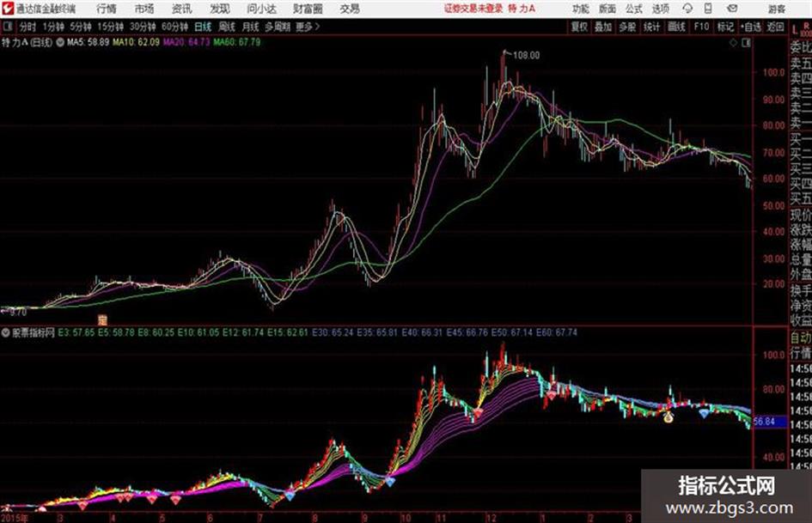Open the 选项 menu
812x523 pixels.
pos(661,9)
